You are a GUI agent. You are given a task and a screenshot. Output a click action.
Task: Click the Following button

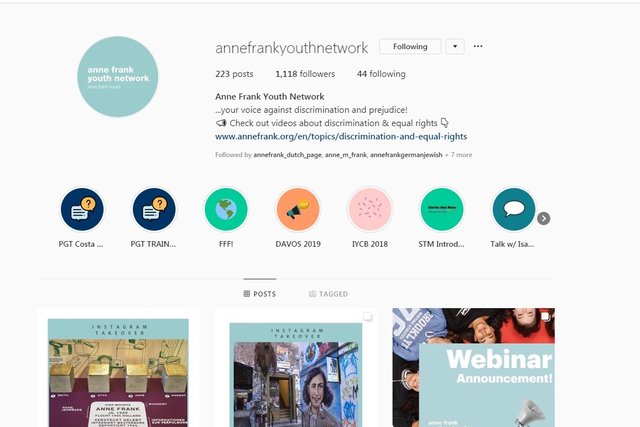point(410,47)
